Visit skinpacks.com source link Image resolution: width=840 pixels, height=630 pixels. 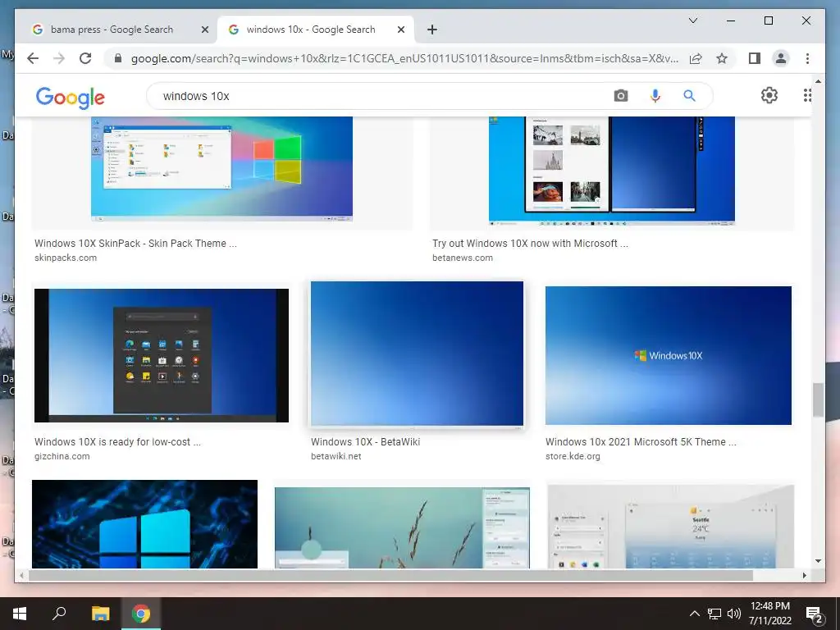[66, 258]
